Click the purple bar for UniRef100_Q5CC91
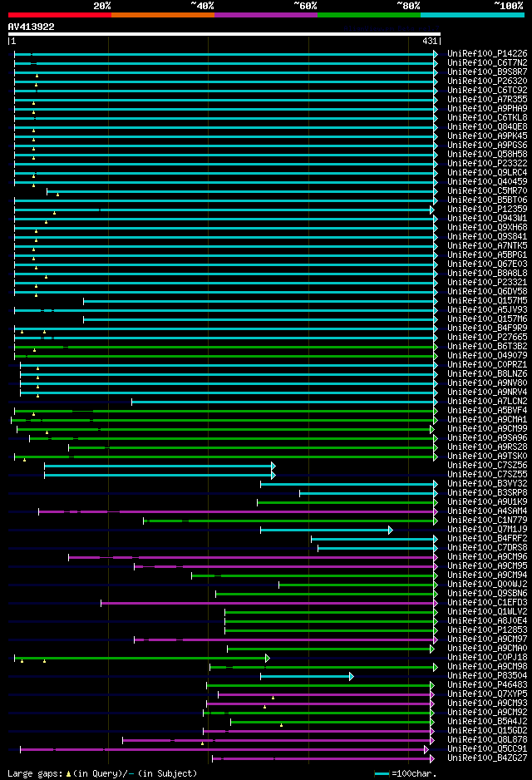Viewport: 532px width, 780px height. 224,750
